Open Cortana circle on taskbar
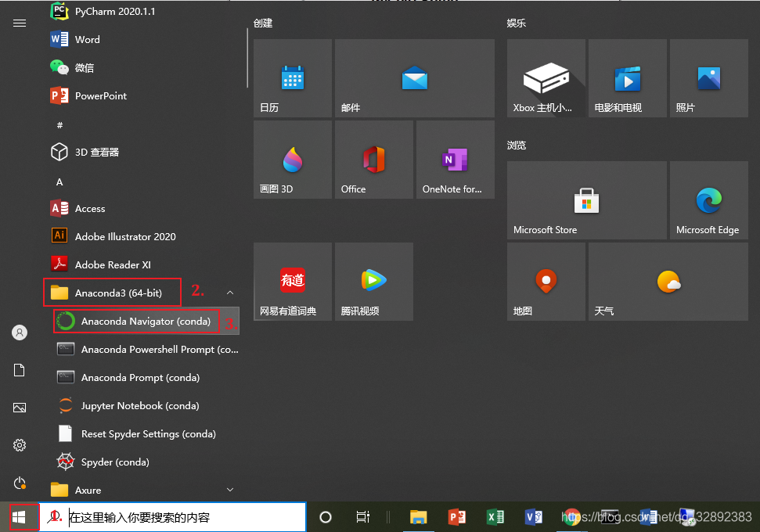 click(x=326, y=517)
